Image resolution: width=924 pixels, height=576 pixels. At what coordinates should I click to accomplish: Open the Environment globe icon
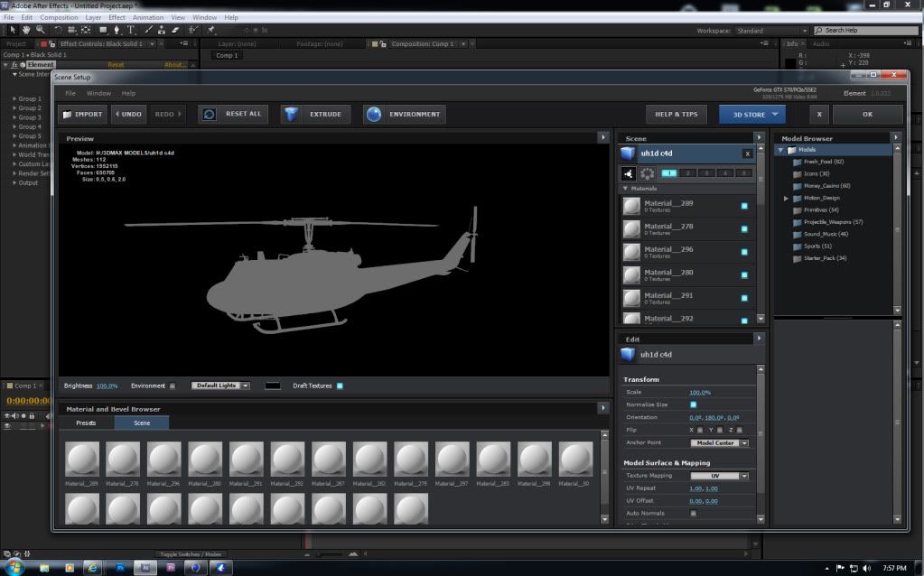[x=373, y=115]
